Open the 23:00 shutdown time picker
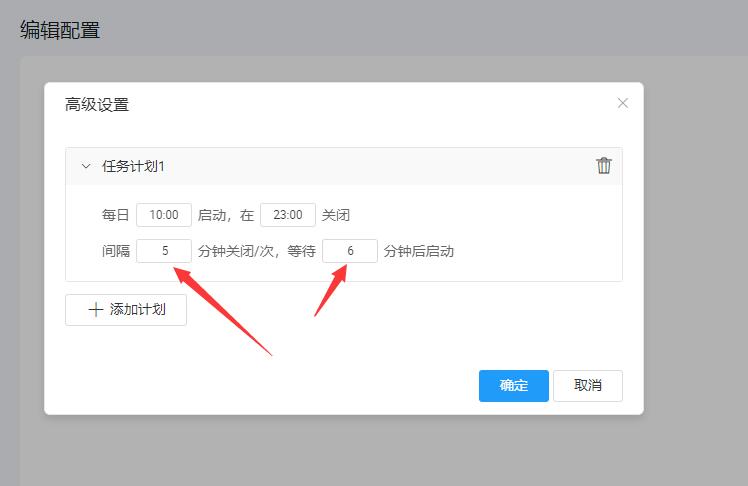Viewport: 748px width, 486px height. click(x=288, y=215)
